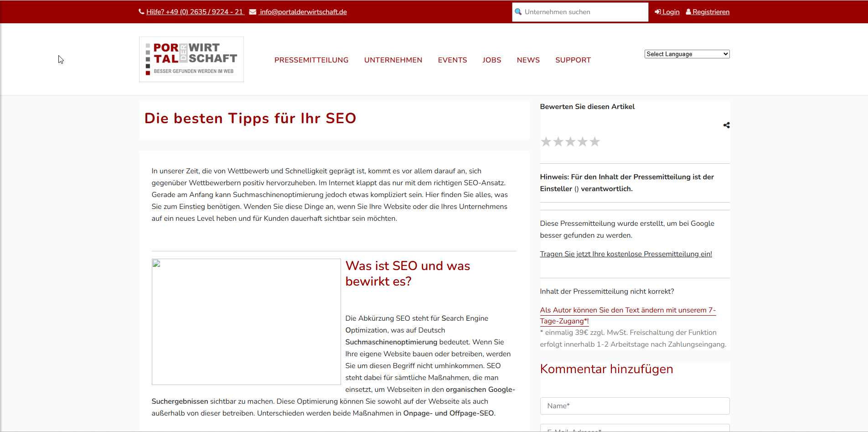Give the article five stars
Image resolution: width=868 pixels, height=432 pixels.
click(x=595, y=142)
